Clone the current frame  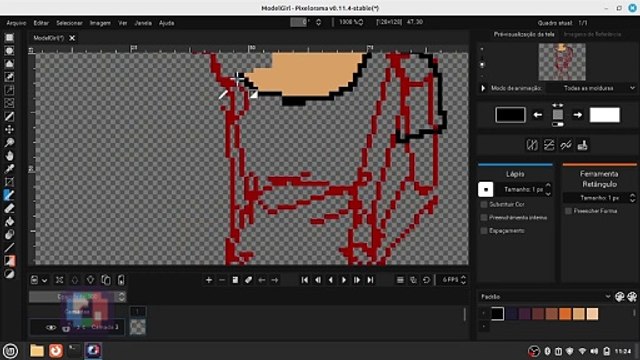click(235, 280)
